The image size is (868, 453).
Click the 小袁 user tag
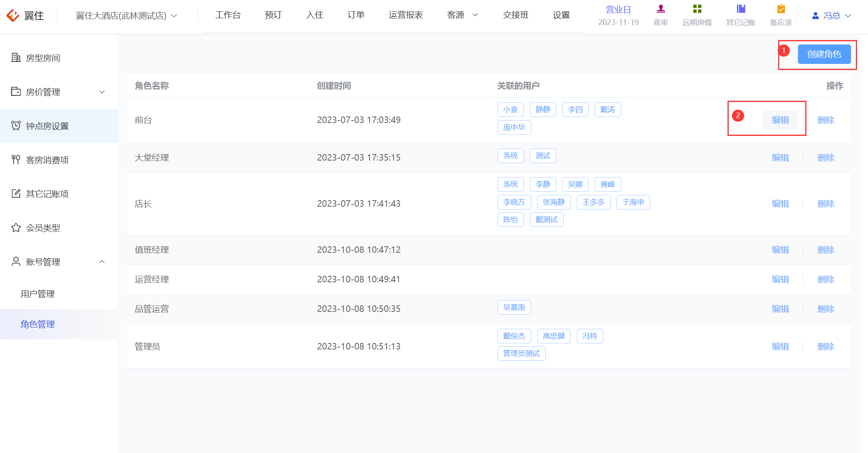(511, 110)
